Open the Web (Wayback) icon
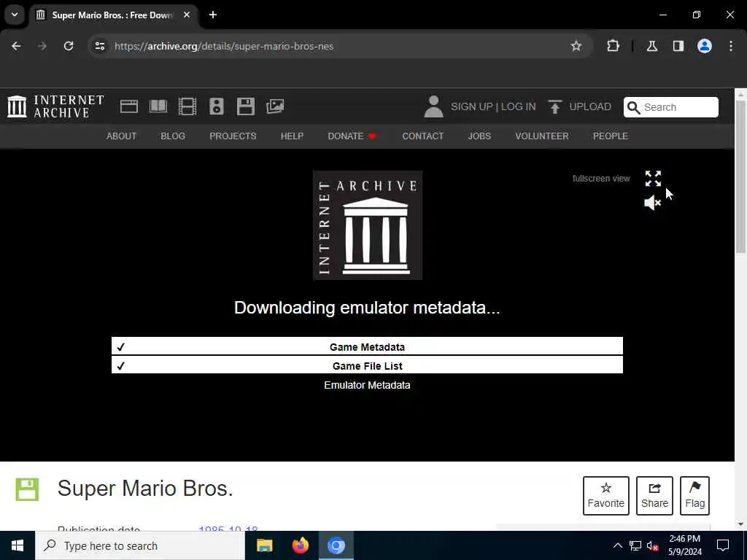Viewport: 747px width, 560px height. (128, 106)
